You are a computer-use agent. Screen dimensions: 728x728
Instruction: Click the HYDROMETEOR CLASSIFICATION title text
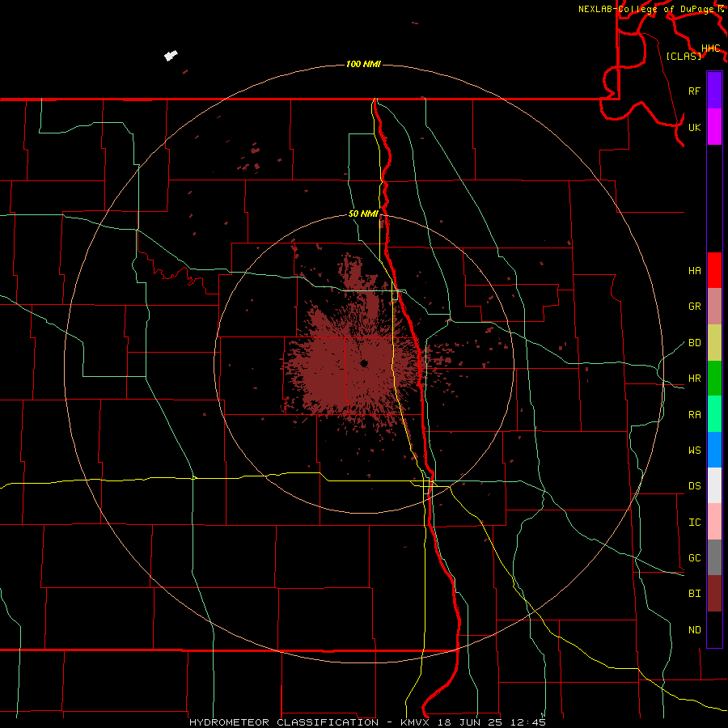284,722
